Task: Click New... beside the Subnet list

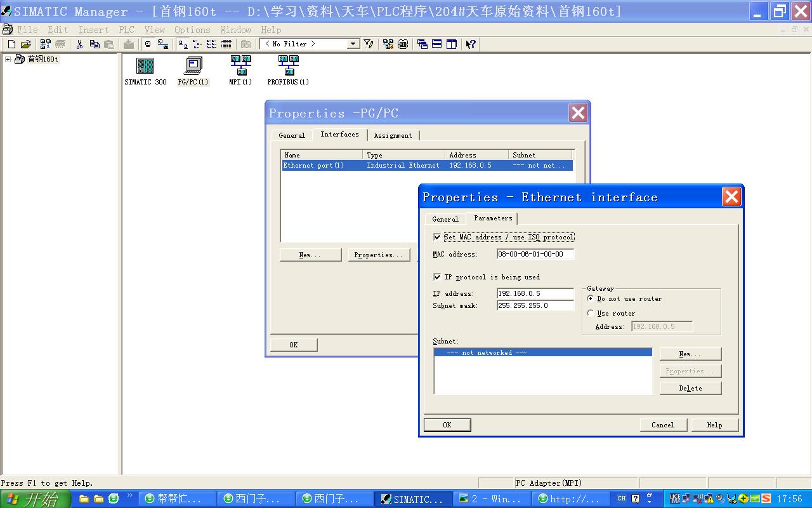Action: point(691,354)
